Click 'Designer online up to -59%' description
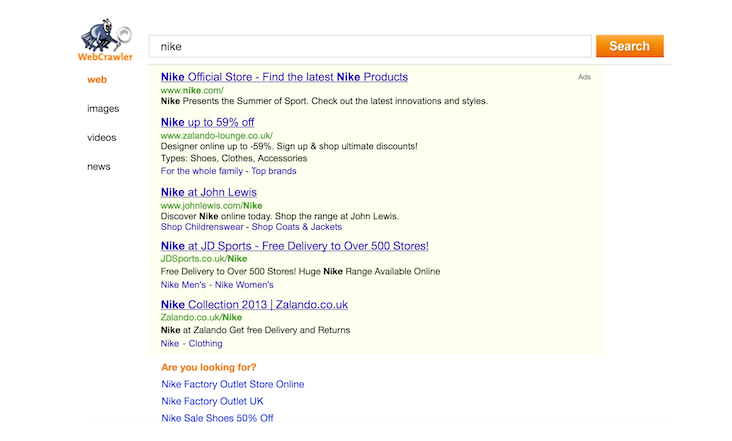Screen dimensions: 732x441 pos(289,147)
